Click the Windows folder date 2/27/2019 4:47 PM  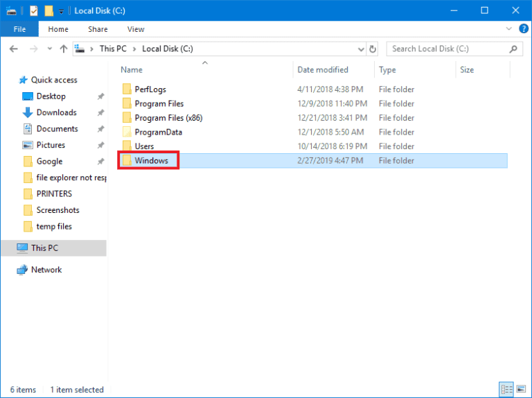click(x=330, y=161)
